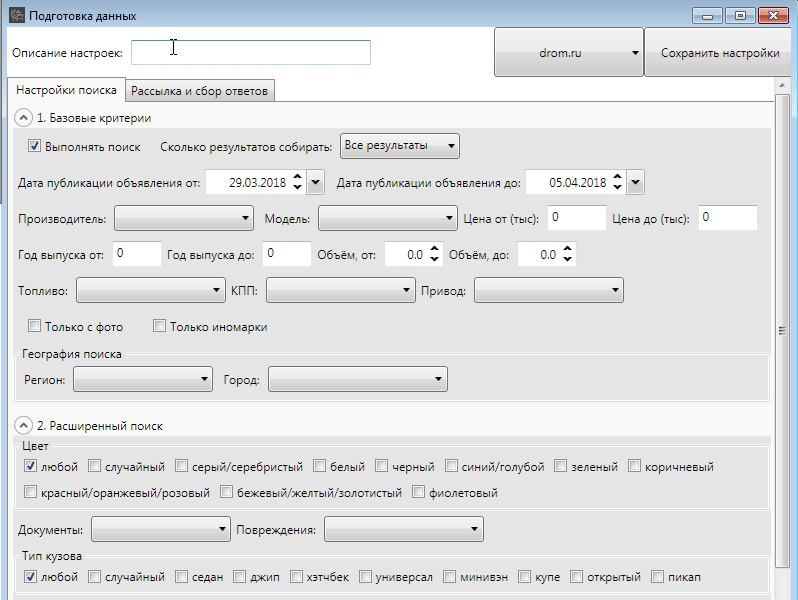Check серый/серебристый color option
The image size is (798, 600).
click(181, 466)
